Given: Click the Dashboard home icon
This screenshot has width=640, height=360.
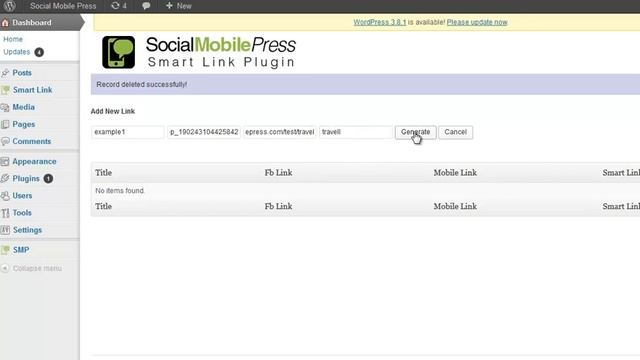Looking at the screenshot, I should (5, 23).
